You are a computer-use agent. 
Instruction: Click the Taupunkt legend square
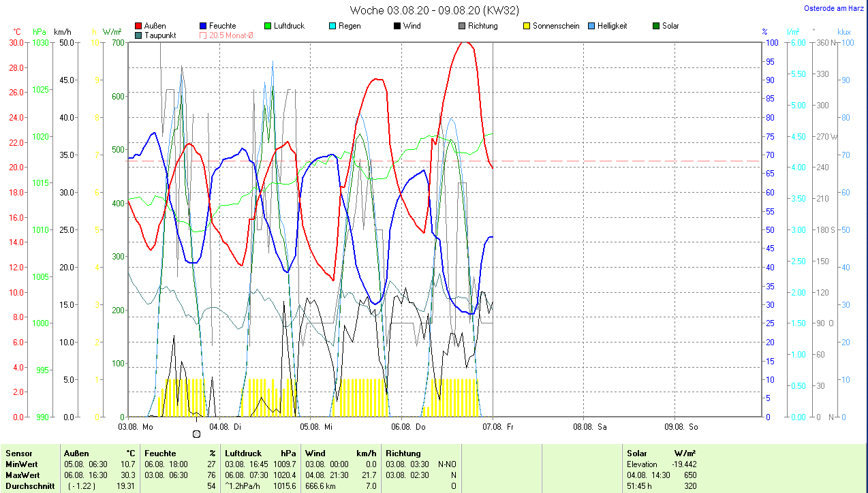tap(139, 35)
